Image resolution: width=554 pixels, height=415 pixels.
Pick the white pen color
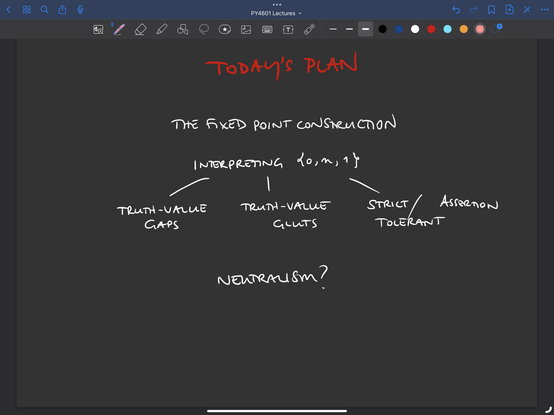point(415,29)
